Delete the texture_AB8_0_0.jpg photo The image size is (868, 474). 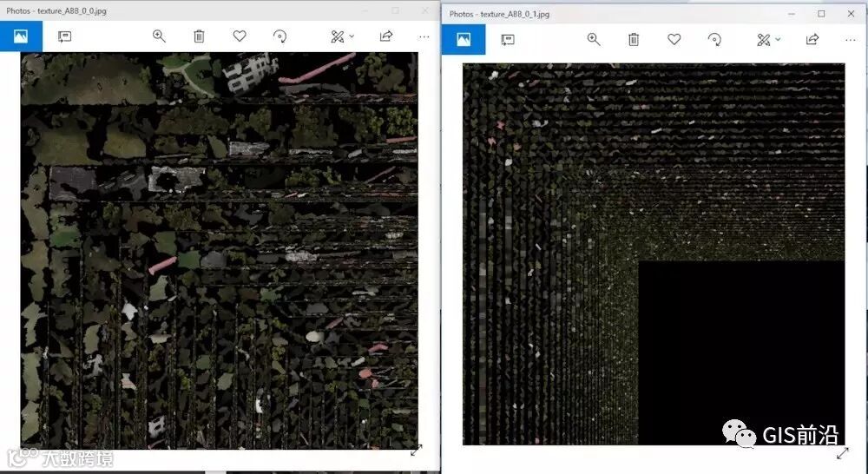(199, 36)
